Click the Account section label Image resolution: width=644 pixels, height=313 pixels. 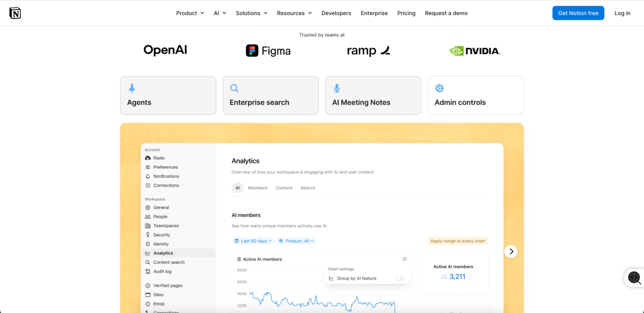pyautogui.click(x=152, y=150)
